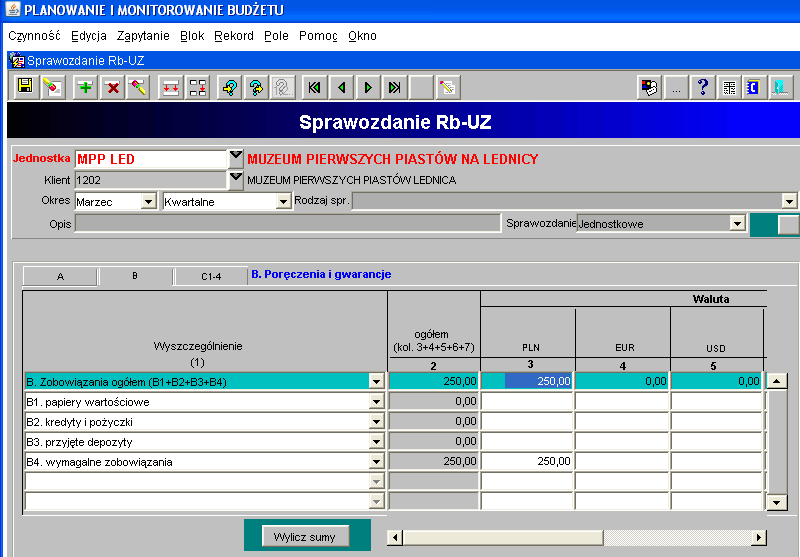
Task: Click the small button beside Sprawozdanie dropdown
Action: click(x=788, y=224)
